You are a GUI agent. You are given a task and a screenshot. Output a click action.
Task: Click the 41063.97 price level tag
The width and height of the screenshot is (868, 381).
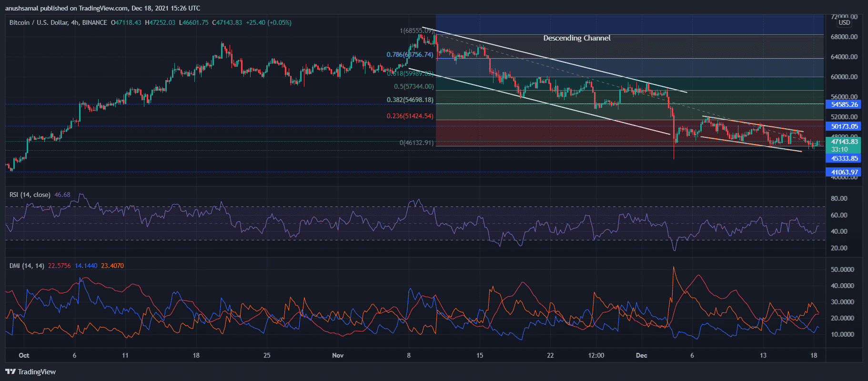[844, 172]
